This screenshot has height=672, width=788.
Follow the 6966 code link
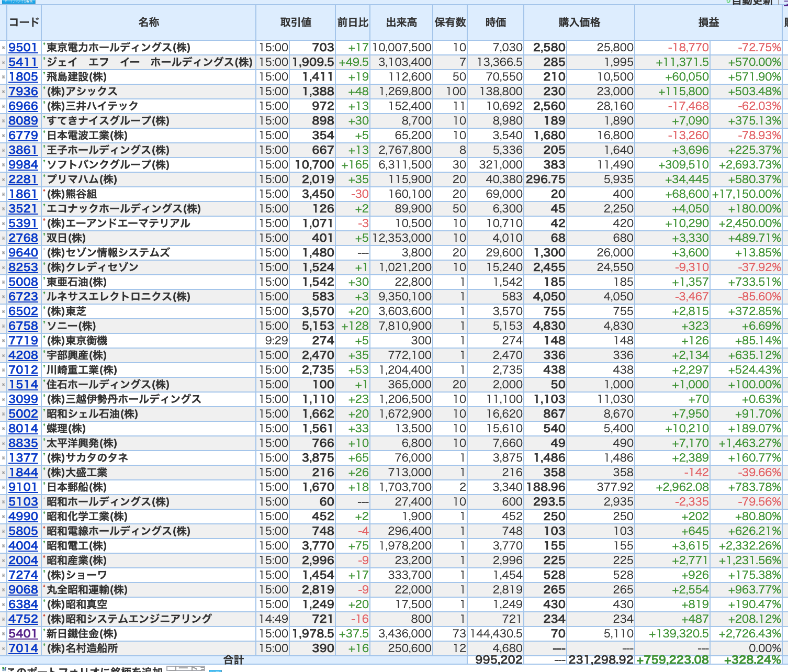pos(23,106)
